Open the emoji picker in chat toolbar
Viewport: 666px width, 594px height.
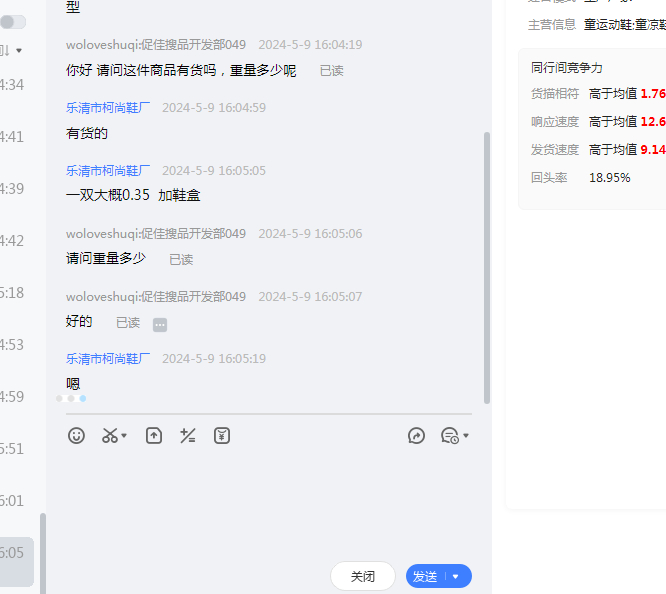tap(76, 436)
